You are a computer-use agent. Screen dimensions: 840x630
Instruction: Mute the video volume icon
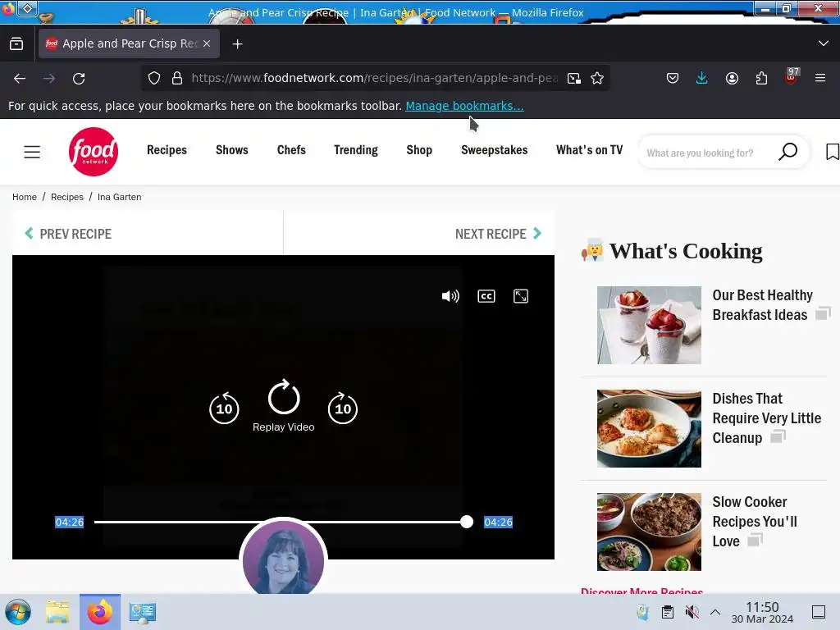450,296
